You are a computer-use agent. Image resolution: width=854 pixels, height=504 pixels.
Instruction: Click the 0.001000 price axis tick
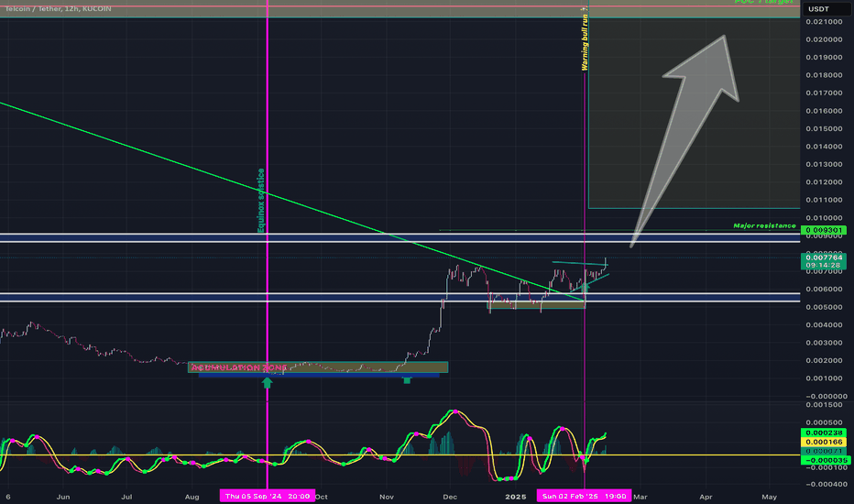click(824, 378)
